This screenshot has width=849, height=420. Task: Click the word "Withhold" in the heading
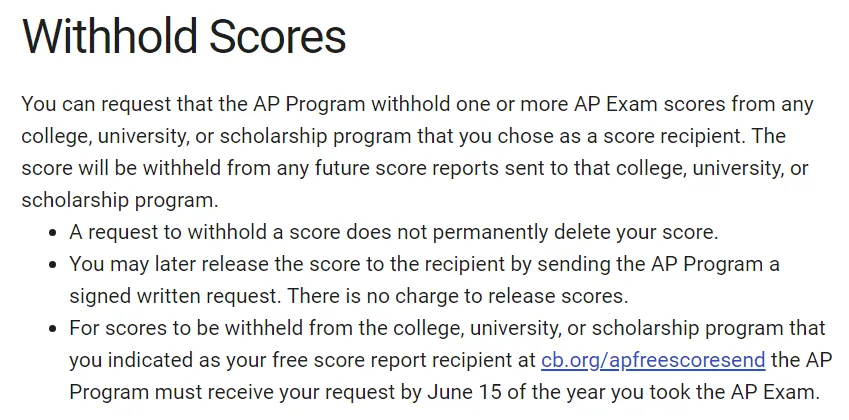[x=110, y=36]
